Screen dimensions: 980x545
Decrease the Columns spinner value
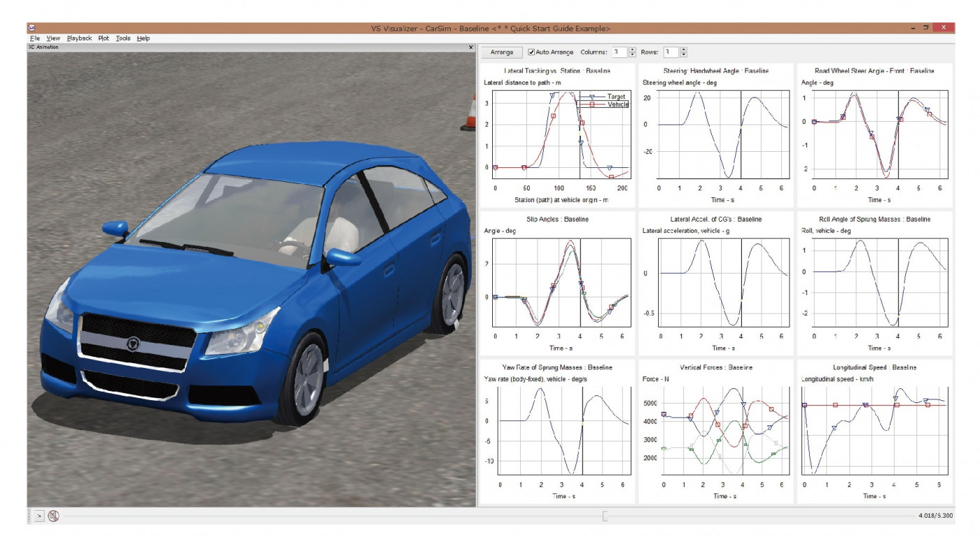click(x=633, y=55)
